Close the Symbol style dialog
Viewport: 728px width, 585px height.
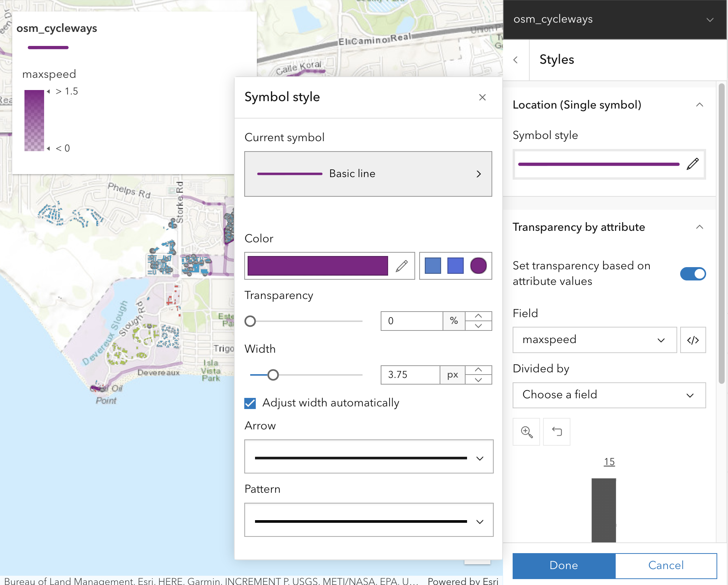tap(482, 97)
